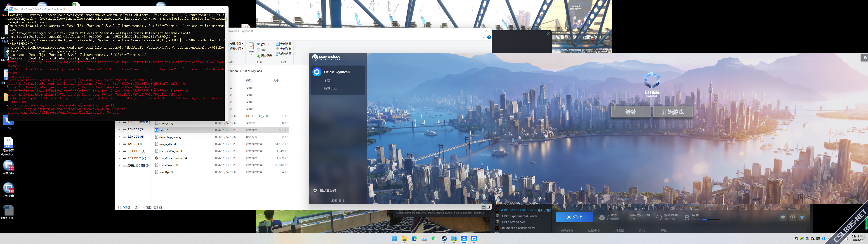Open Steam game settings gear button
The height and width of the screenshot is (244, 868).
[x=783, y=217]
